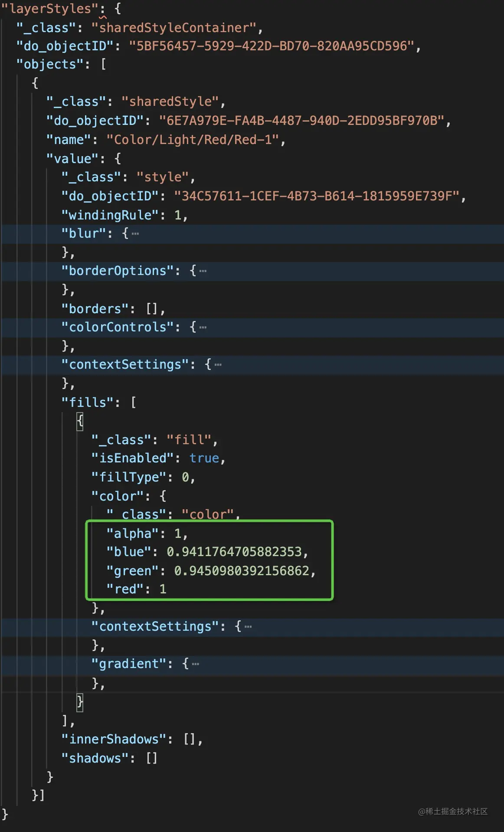504x832 pixels.
Task: Click the 0 value of fillType
Action: 185,477
